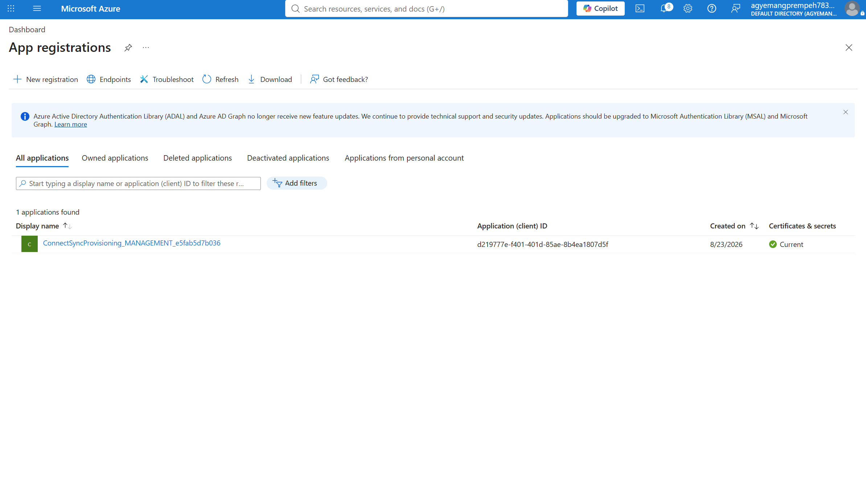Image resolution: width=866 pixels, height=504 pixels.
Task: Open the portal hamburger menu
Action: point(37,8)
